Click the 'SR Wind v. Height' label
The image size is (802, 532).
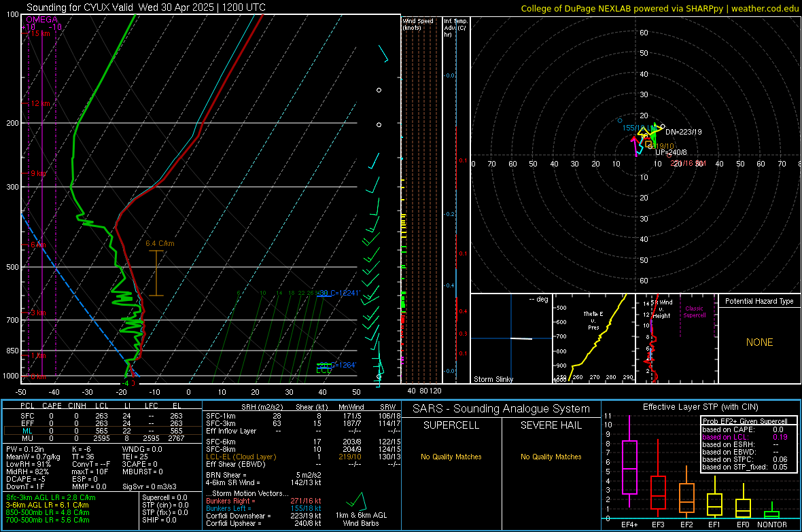click(661, 309)
